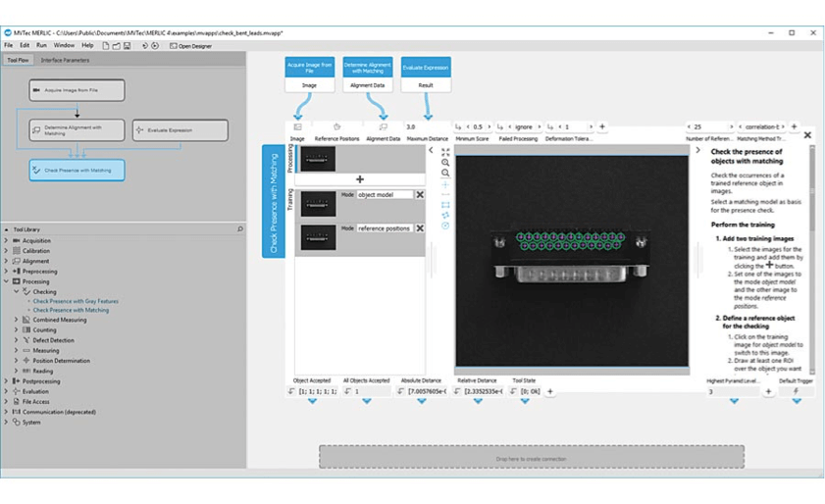This screenshot has height=504, width=825.
Task: Click the rectangle ROI drawing tool icon
Action: [x=445, y=205]
